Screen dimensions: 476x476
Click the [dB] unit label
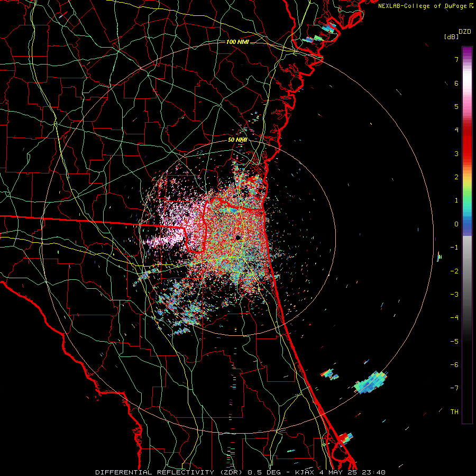[452, 36]
